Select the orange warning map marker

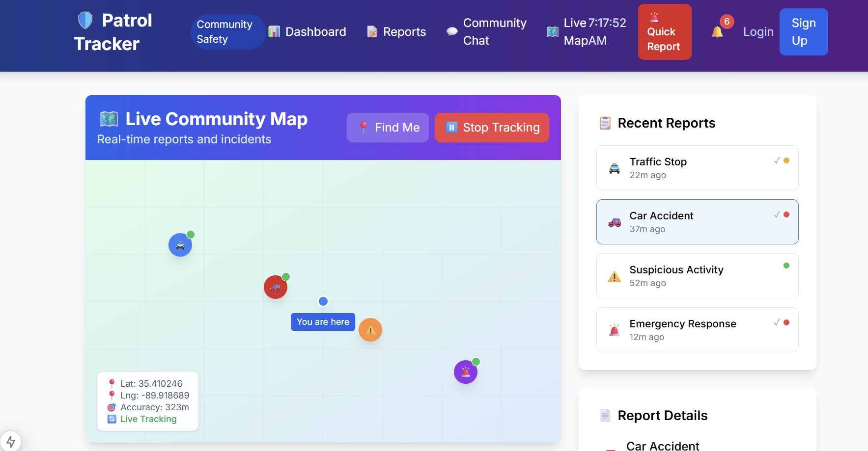(370, 330)
